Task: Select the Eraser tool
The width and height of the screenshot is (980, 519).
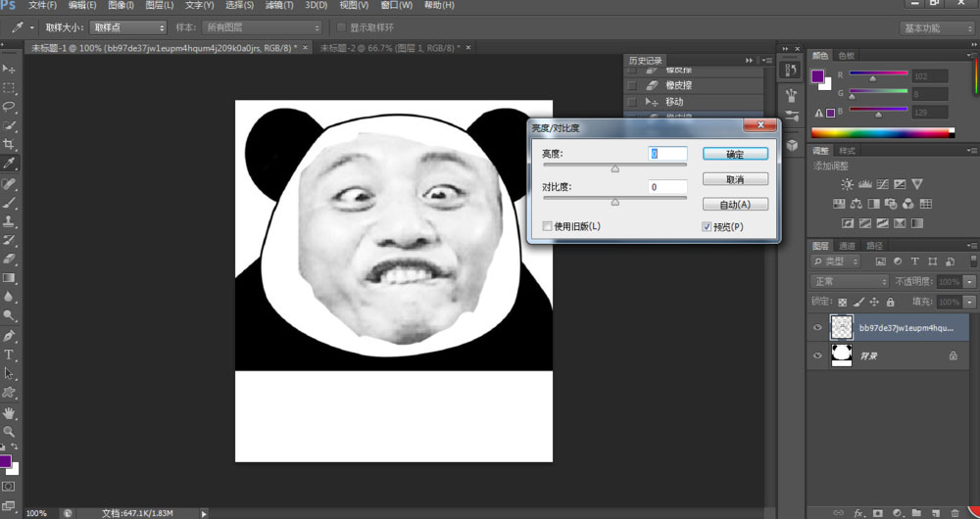Action: click(9, 259)
